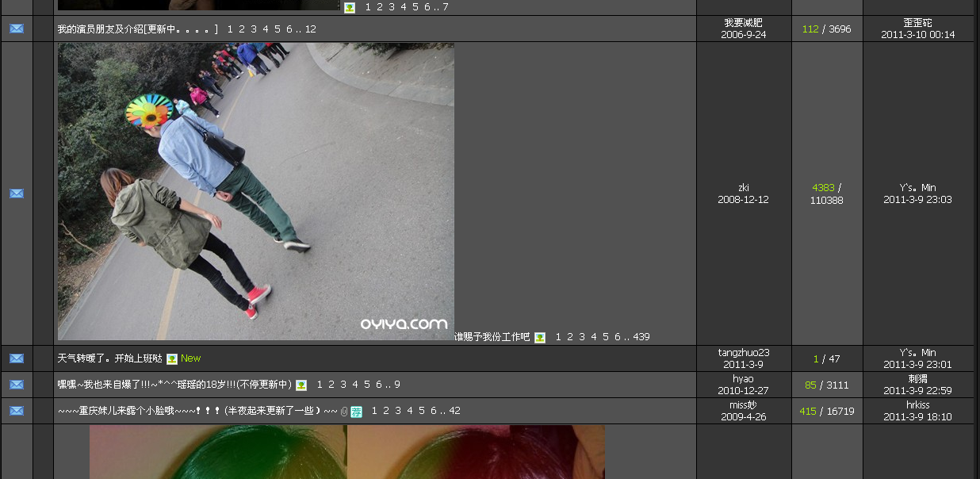980x479 pixels.
Task: Go to page 1 of 瑶瑶的18岁 thread
Action: [320, 385]
